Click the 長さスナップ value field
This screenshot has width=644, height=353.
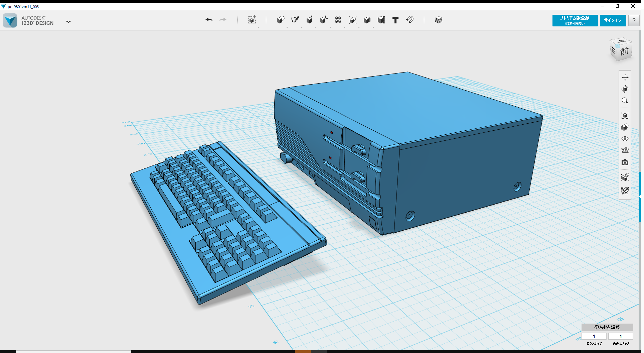(x=594, y=336)
